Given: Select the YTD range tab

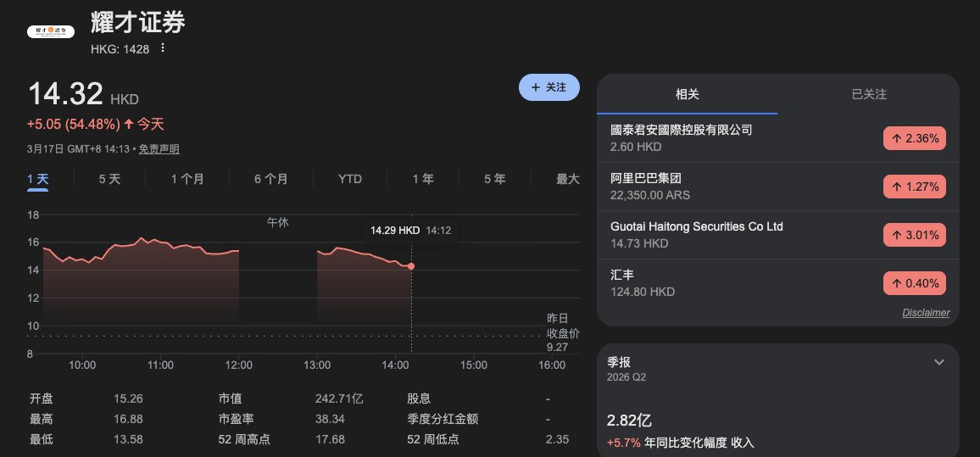Looking at the screenshot, I should 350,180.
